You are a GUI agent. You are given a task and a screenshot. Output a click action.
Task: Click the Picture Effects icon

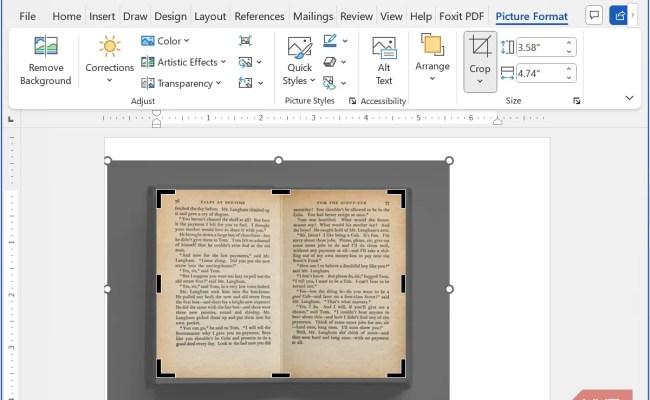click(x=330, y=62)
